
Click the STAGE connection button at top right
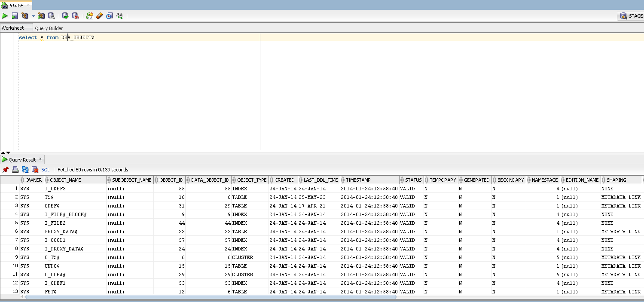pyautogui.click(x=631, y=16)
